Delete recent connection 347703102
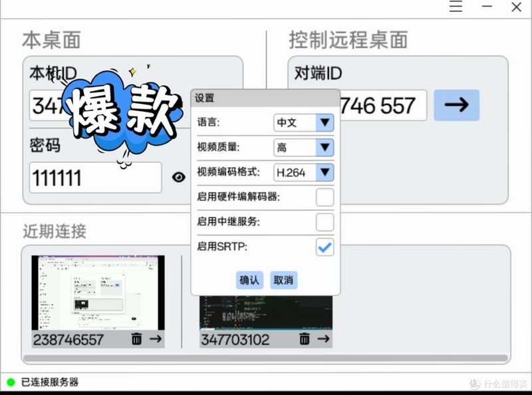The image size is (532, 395). [305, 338]
